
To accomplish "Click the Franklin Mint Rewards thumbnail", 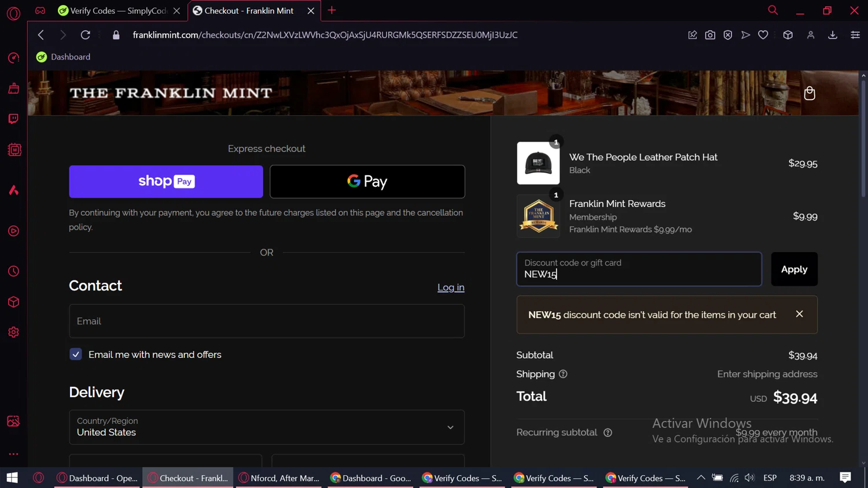I will point(538,216).
